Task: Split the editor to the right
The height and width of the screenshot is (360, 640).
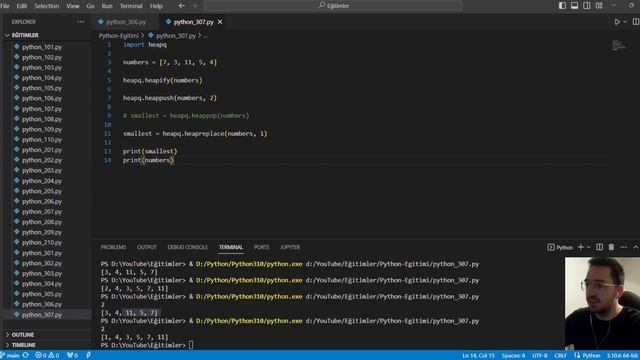Action: point(636,22)
